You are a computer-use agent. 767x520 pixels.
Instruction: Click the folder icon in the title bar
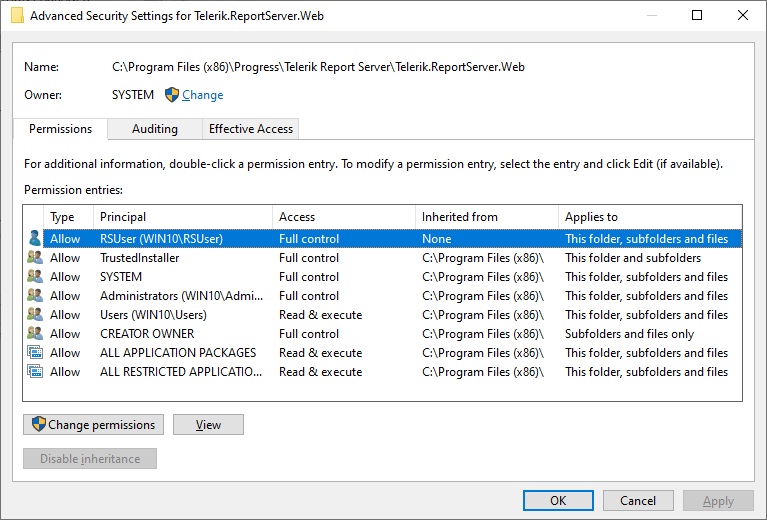pyautogui.click(x=17, y=16)
